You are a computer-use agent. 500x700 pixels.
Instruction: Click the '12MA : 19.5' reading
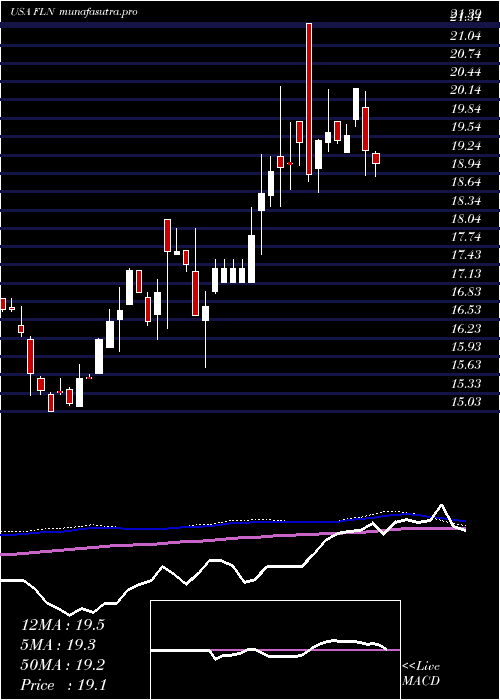(x=63, y=625)
